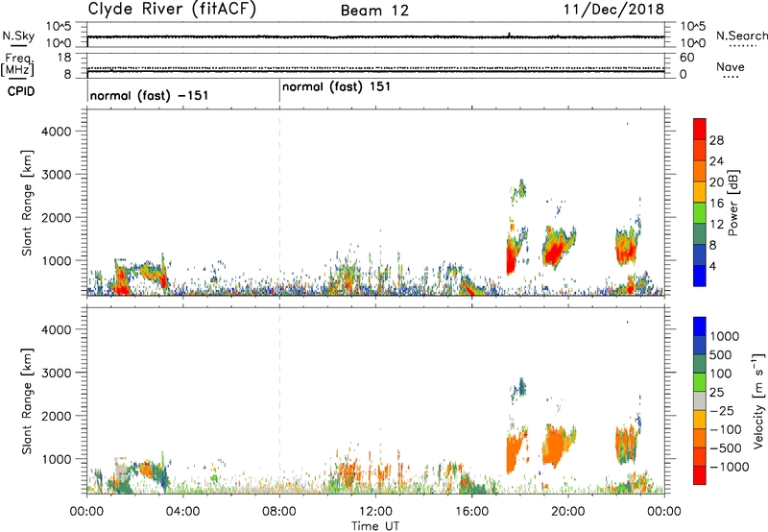Click the 'N.Search' legend label

coord(741,36)
